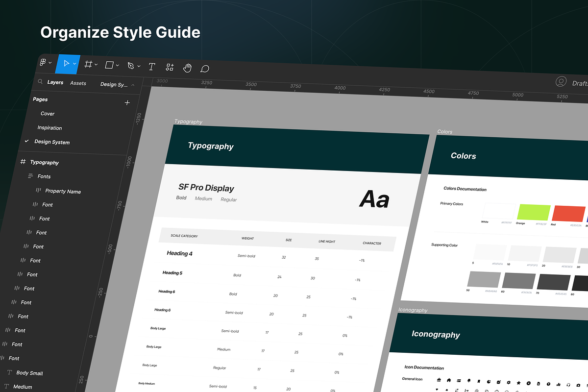Select the Fonts layer
This screenshot has height=392, width=588.
pyautogui.click(x=44, y=176)
